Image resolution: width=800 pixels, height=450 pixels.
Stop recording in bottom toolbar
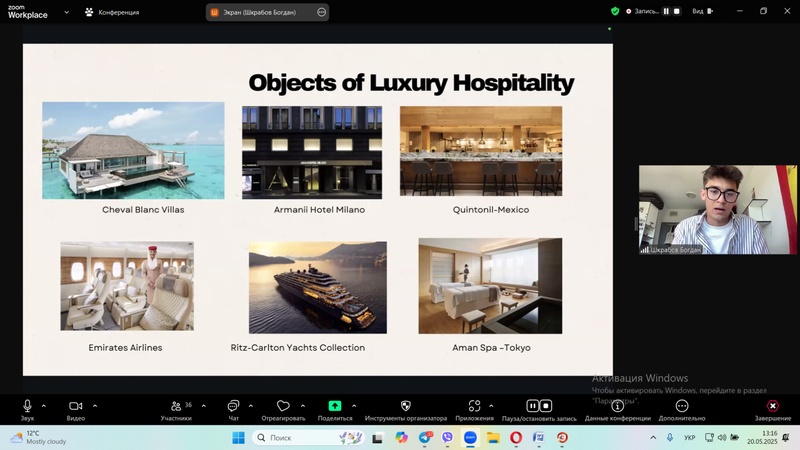coord(546,406)
